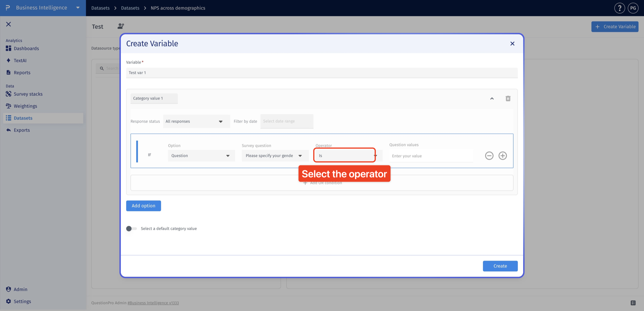Click the Add option button
Image resolution: width=644 pixels, height=311 pixels.
click(143, 206)
